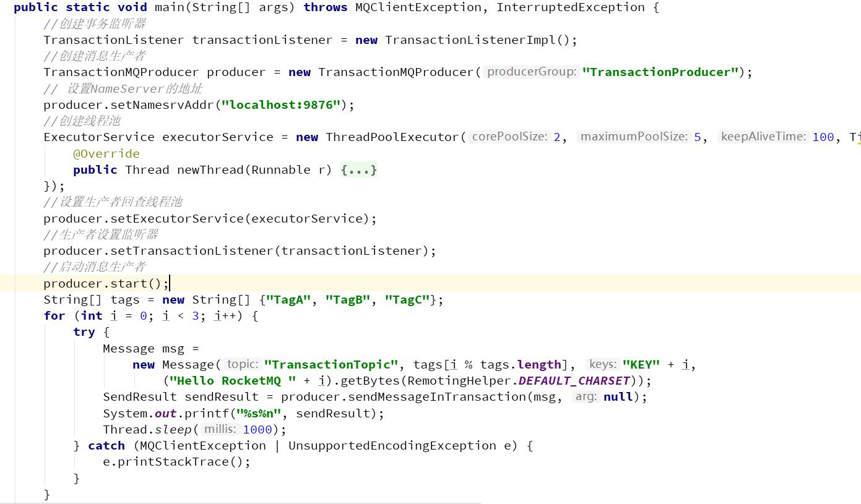Click the UnsupportedEncodingException in the catch clause

(392, 446)
